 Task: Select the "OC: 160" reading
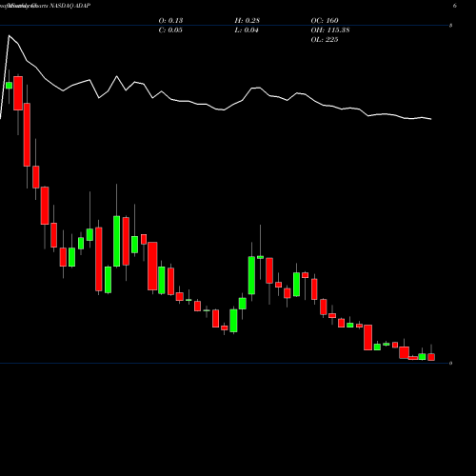tap(325, 20)
